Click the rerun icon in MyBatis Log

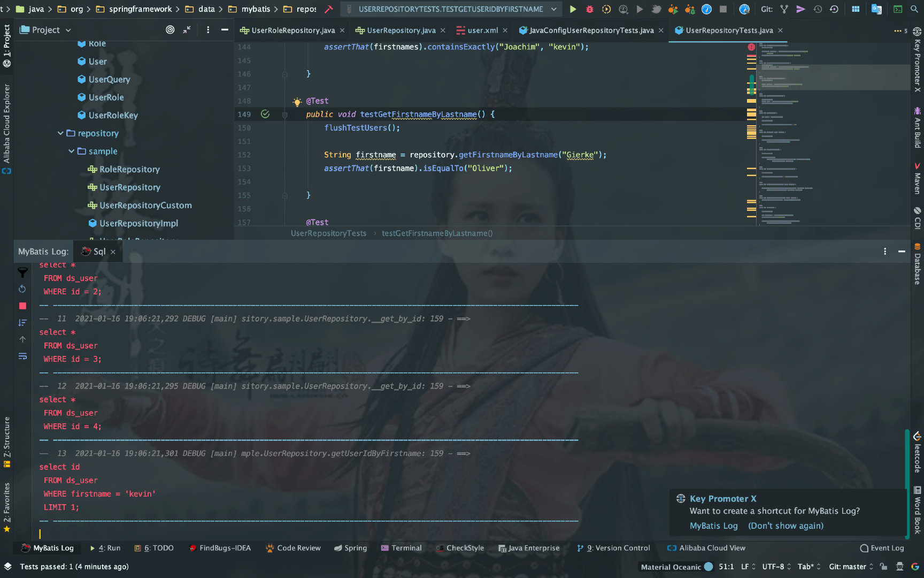point(22,289)
